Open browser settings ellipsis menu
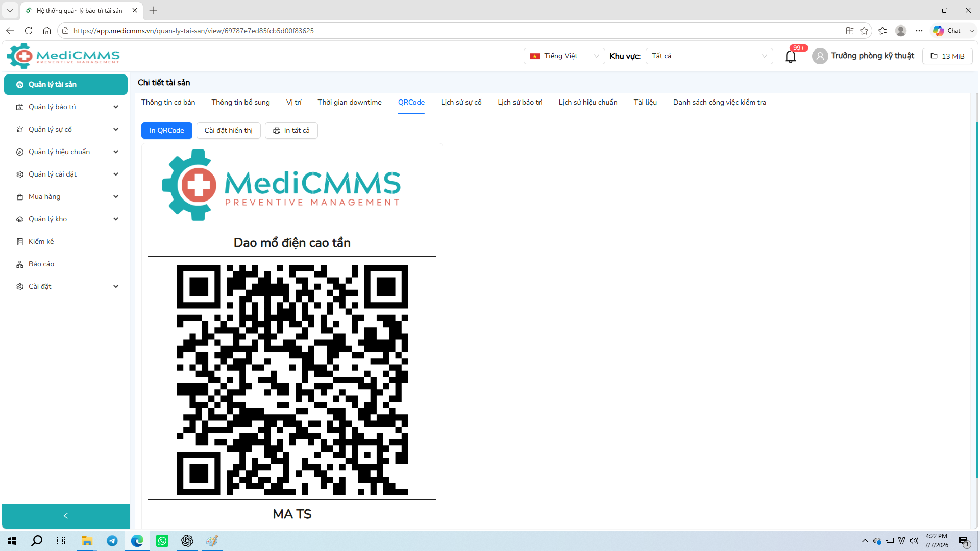The height and width of the screenshot is (551, 980). click(x=919, y=31)
